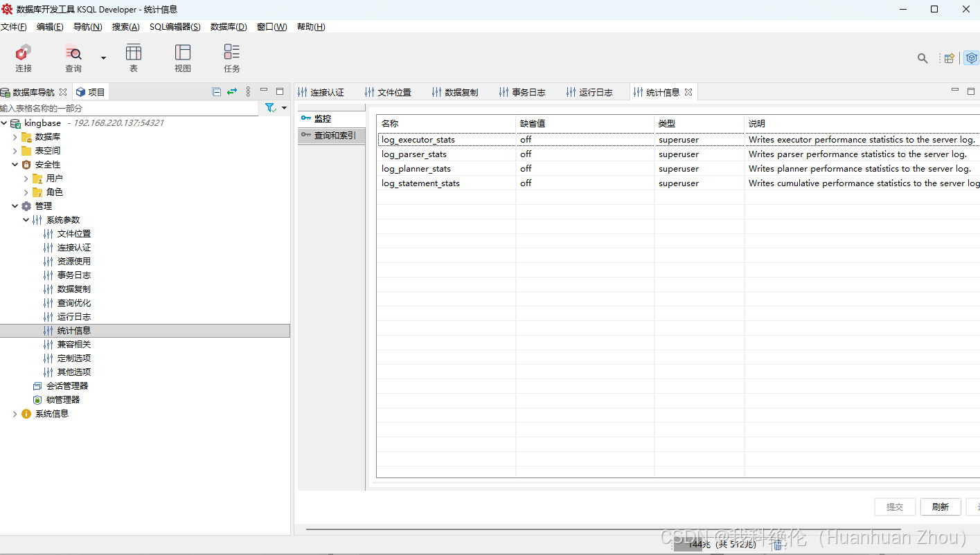
Task: Open 锁管理器 tree item
Action: pyautogui.click(x=63, y=400)
